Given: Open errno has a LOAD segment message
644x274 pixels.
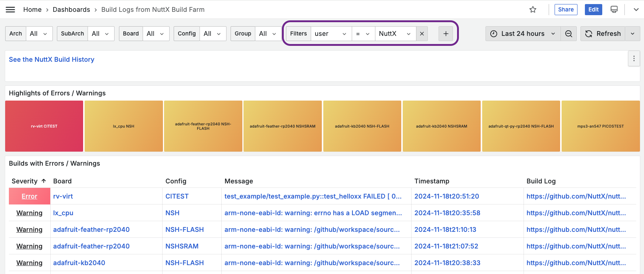Looking at the screenshot, I should (313, 213).
